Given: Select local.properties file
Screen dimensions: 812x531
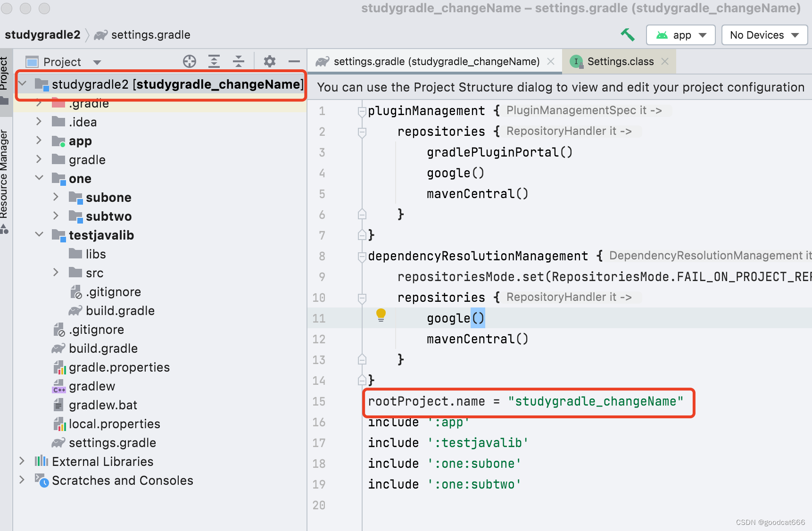Looking at the screenshot, I should (107, 424).
